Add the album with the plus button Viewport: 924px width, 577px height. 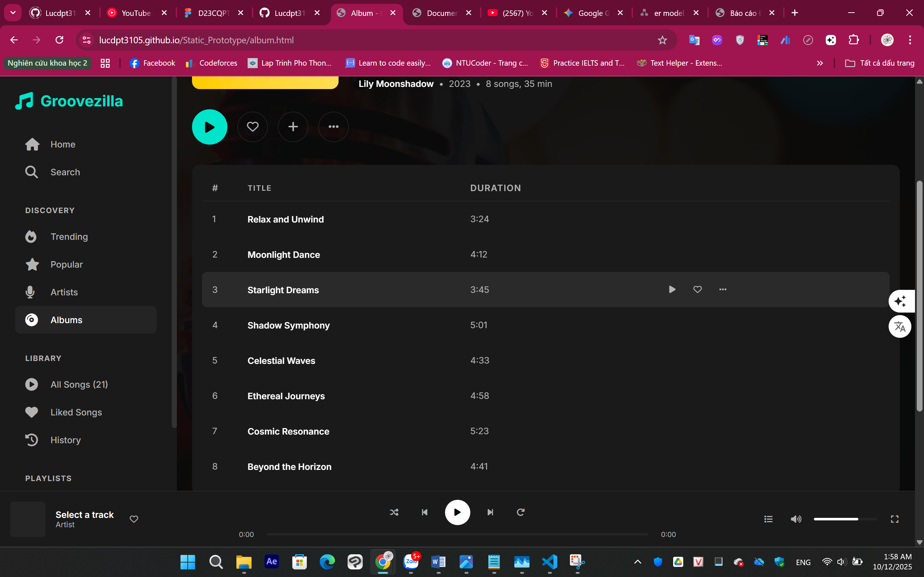[x=293, y=127]
